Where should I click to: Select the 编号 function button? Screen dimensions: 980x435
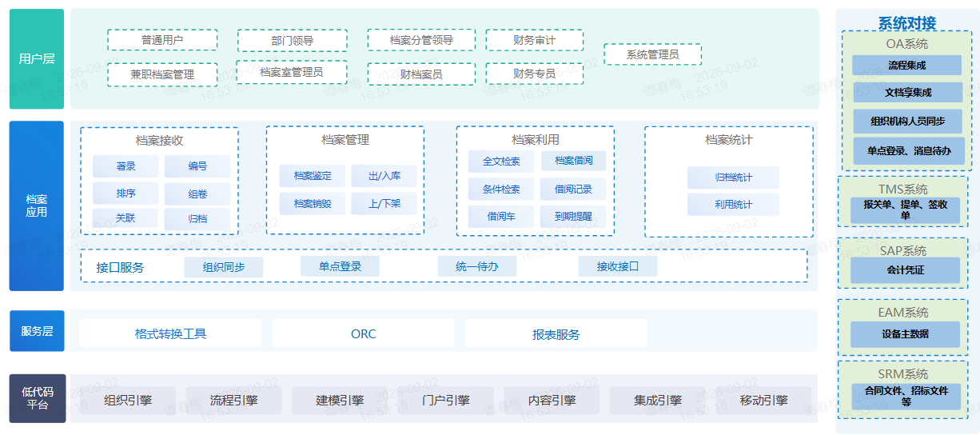tap(197, 166)
